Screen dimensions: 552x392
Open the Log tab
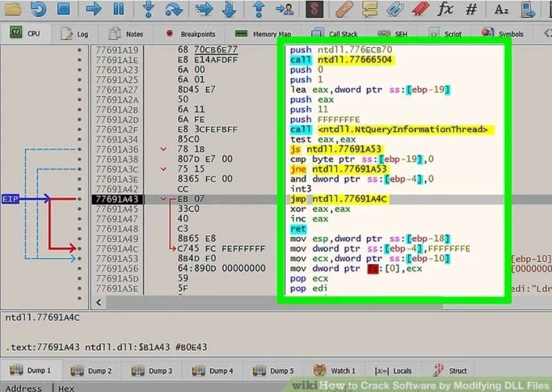point(74,34)
